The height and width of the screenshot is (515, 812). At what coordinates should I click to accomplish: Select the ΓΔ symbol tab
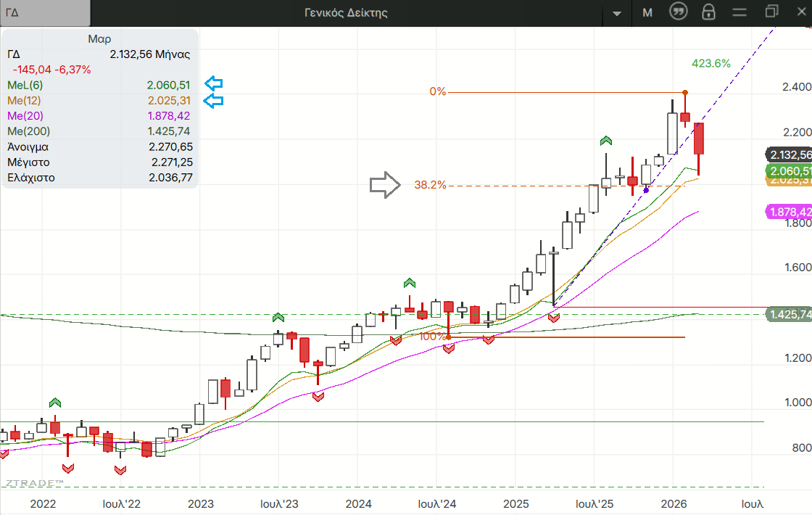pyautogui.click(x=45, y=12)
